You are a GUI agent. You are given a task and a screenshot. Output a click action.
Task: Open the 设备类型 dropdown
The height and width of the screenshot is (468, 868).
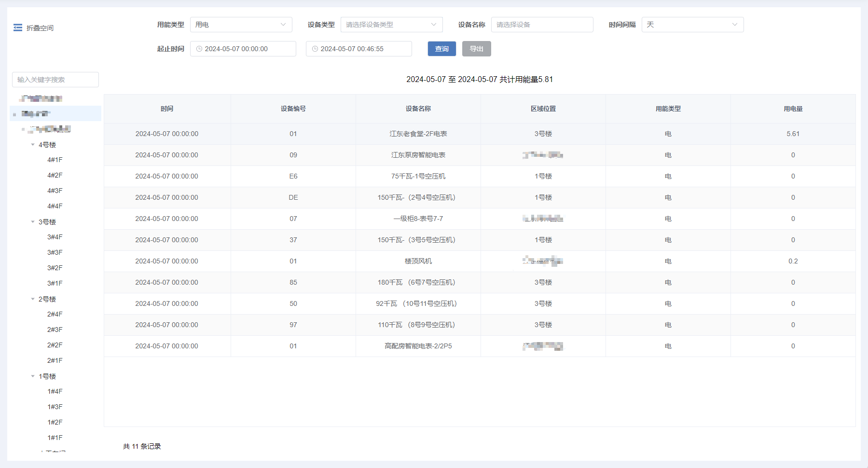[392, 25]
